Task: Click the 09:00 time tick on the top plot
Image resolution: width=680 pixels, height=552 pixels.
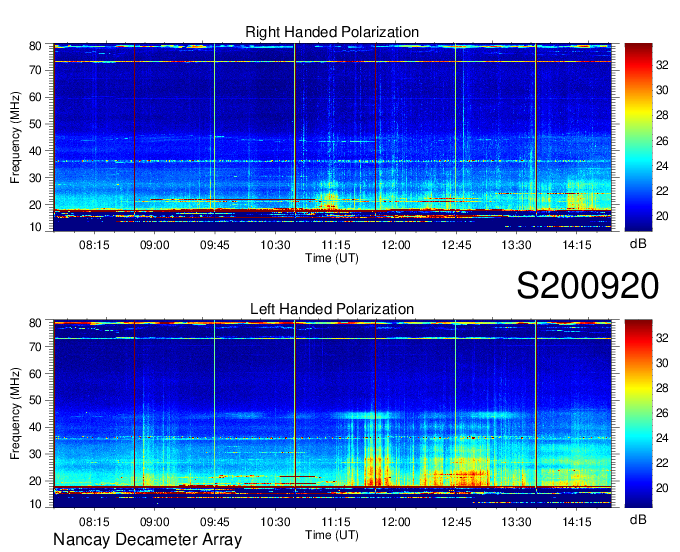Action: (x=154, y=245)
